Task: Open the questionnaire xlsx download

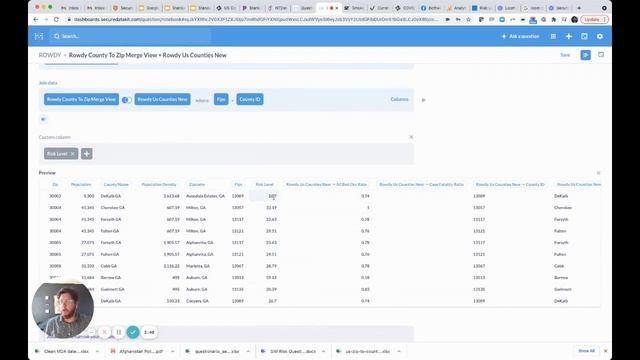Action: click(x=213, y=351)
